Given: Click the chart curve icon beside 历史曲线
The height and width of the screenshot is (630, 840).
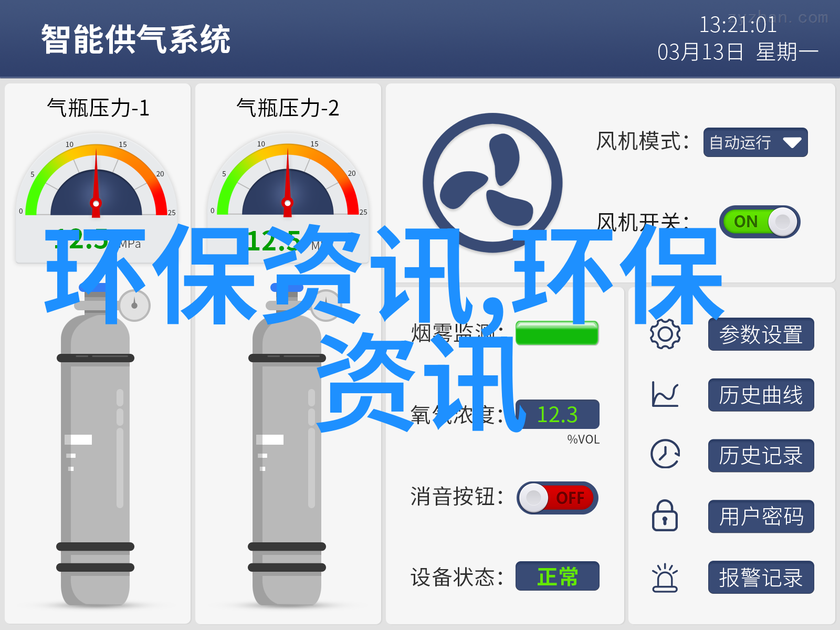Looking at the screenshot, I should point(665,394).
